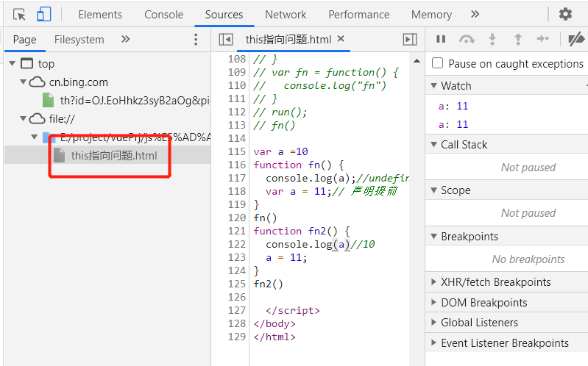Click 'fn2()' call on line 125
The image size is (588, 366).
(x=268, y=284)
